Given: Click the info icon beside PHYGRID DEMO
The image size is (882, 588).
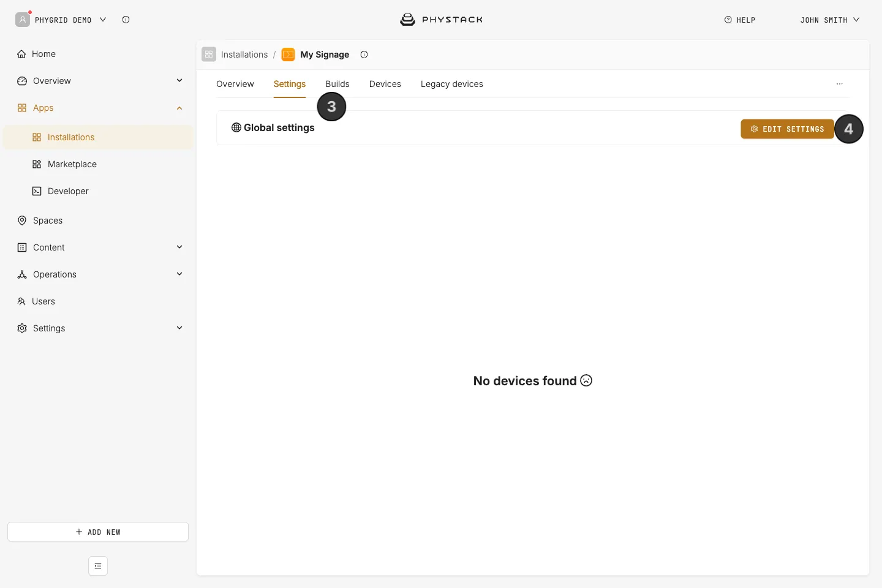Looking at the screenshot, I should tap(126, 20).
